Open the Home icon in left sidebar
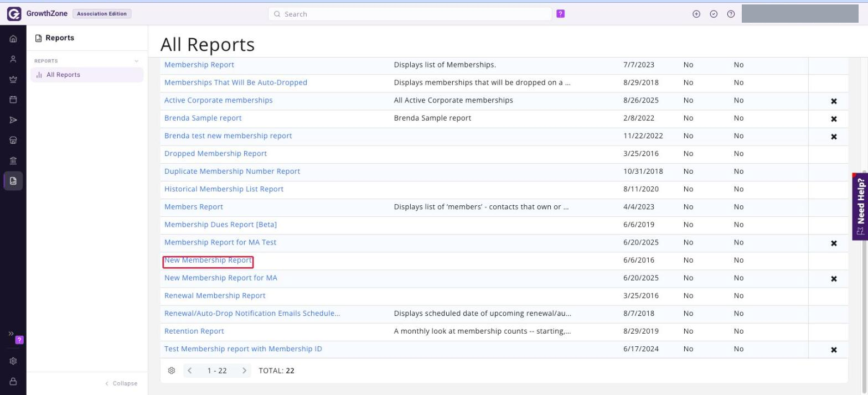Screen dimensions: 868x395 (13, 39)
